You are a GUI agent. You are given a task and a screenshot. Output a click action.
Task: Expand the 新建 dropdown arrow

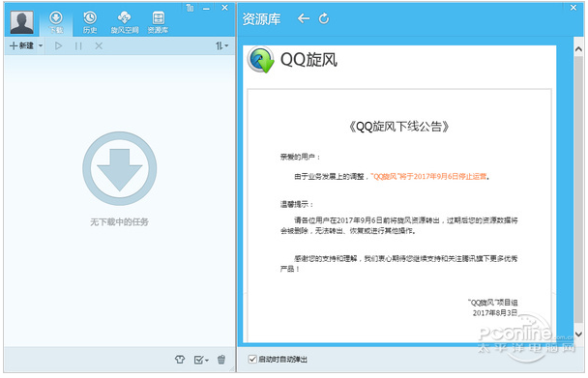[41, 45]
